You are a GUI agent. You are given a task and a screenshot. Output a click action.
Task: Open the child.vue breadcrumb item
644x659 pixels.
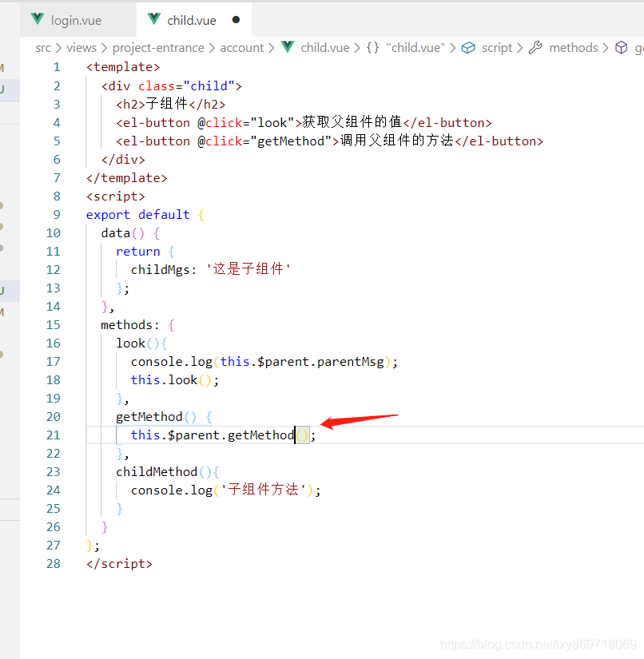(325, 48)
